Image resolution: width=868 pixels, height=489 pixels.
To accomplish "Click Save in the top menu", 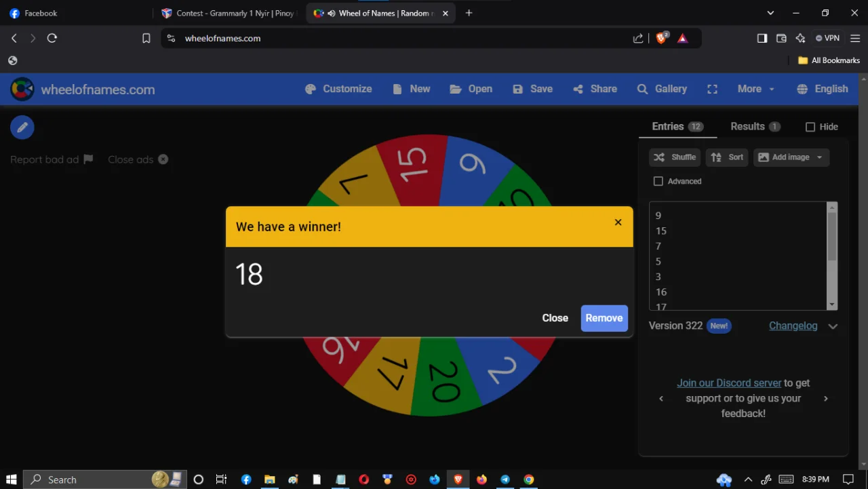I will (532, 89).
